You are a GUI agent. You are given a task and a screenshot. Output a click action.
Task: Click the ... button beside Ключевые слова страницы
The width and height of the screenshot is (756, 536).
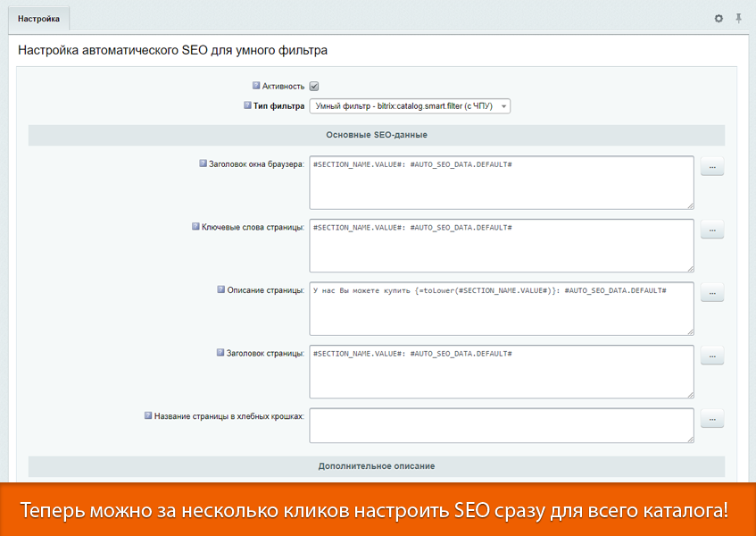711,229
